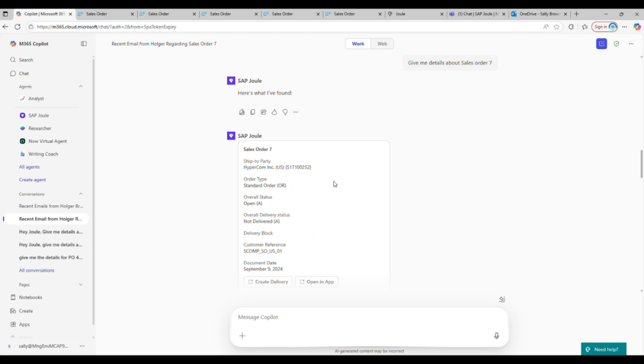This screenshot has width=644, height=364.
Task: Open the Researcher agent
Action: (x=40, y=128)
